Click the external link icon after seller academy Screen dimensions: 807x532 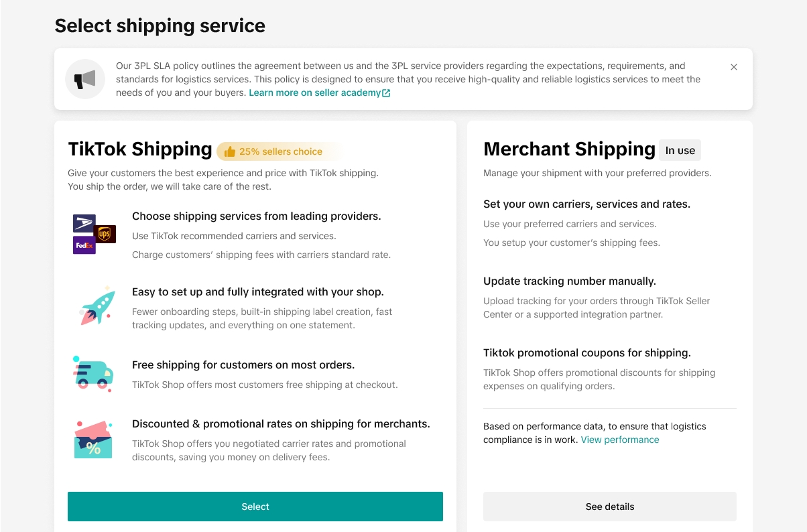tap(386, 93)
